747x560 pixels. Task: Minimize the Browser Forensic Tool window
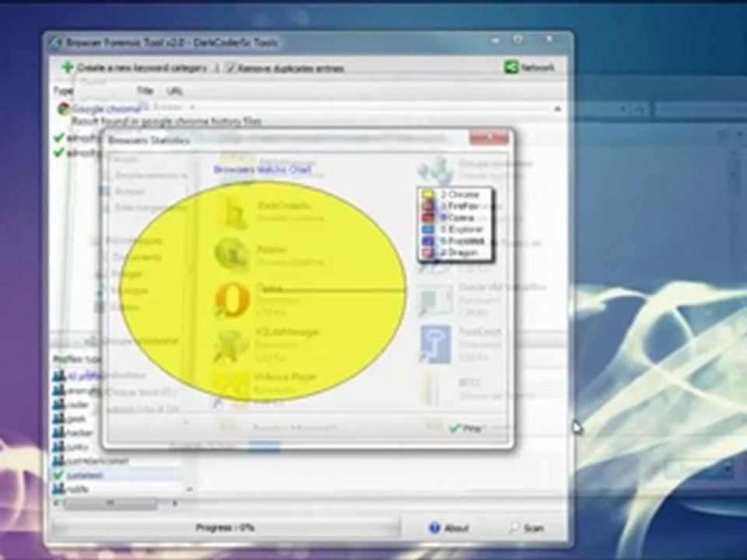point(496,40)
